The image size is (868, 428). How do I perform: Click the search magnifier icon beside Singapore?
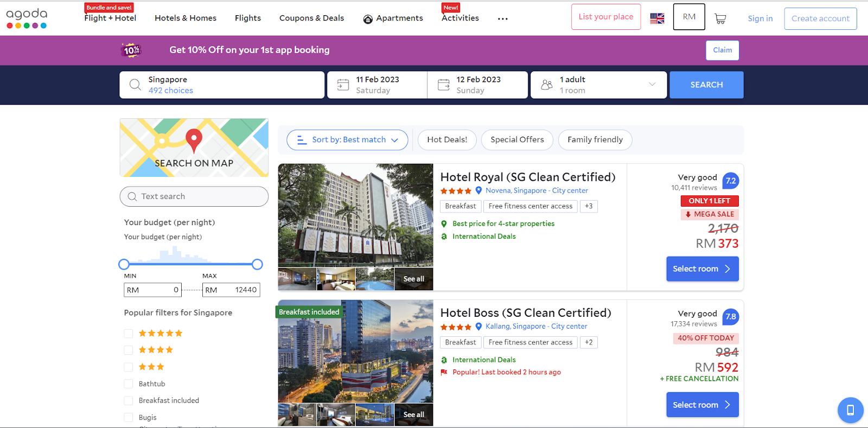[x=135, y=85]
